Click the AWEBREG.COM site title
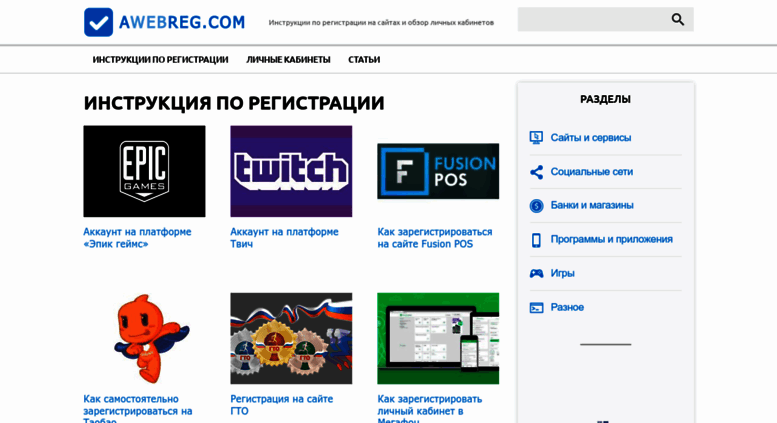777x423 pixels. tap(181, 22)
